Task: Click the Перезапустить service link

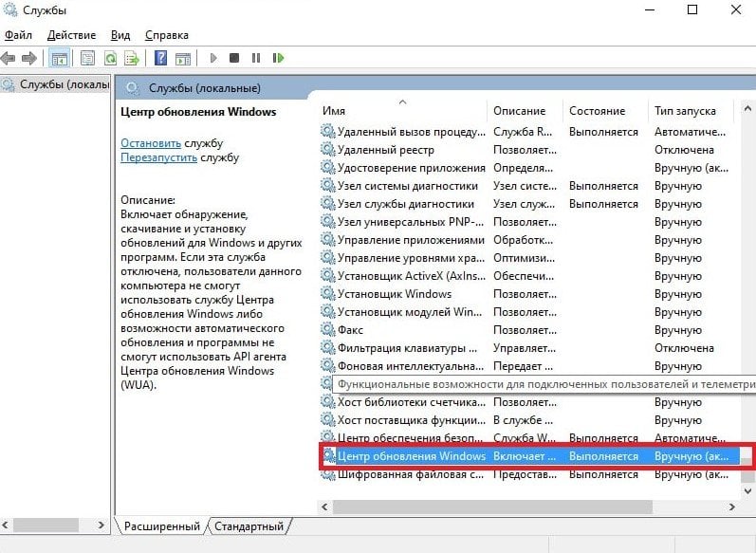Action: (x=158, y=157)
